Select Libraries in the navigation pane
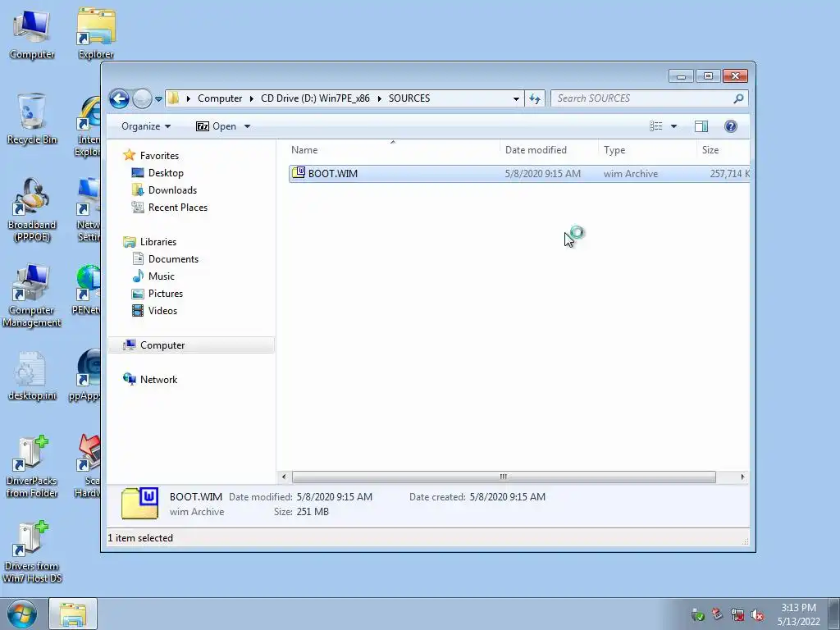 point(158,242)
